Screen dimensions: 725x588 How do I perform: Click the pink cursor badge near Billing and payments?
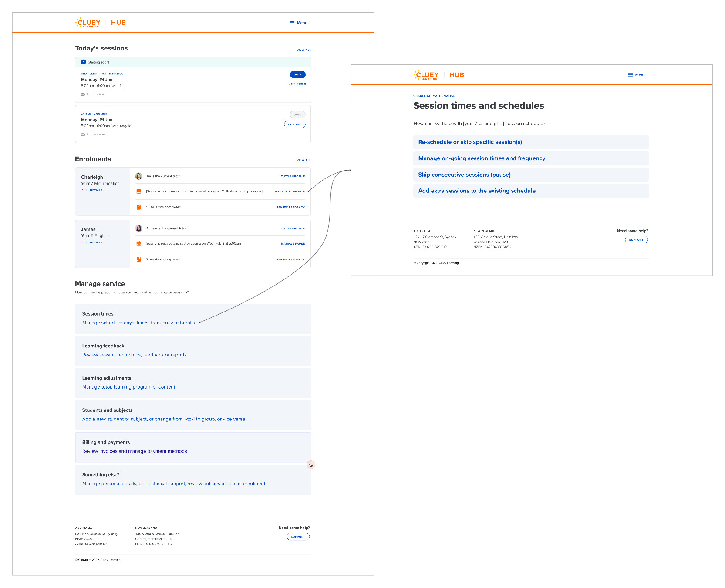click(x=311, y=465)
